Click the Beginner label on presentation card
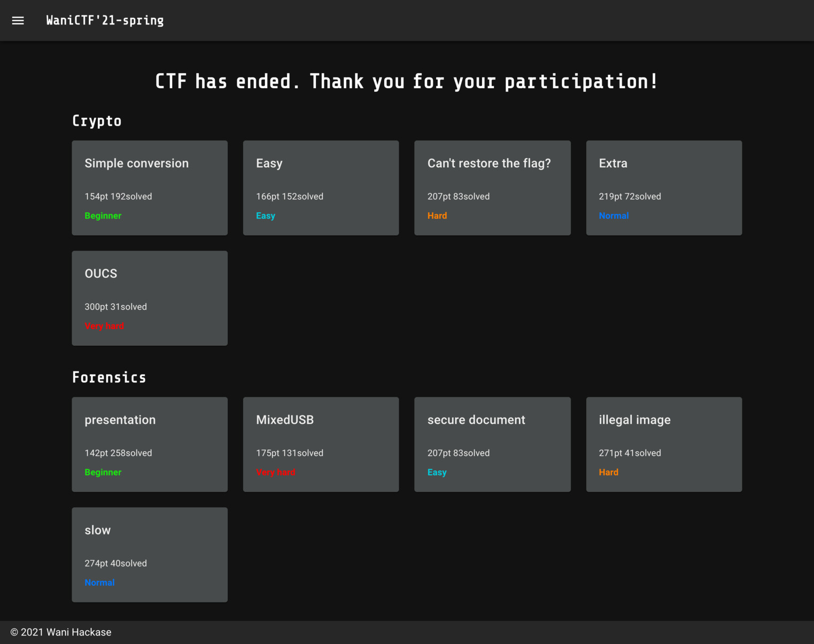The image size is (814, 644). click(103, 472)
